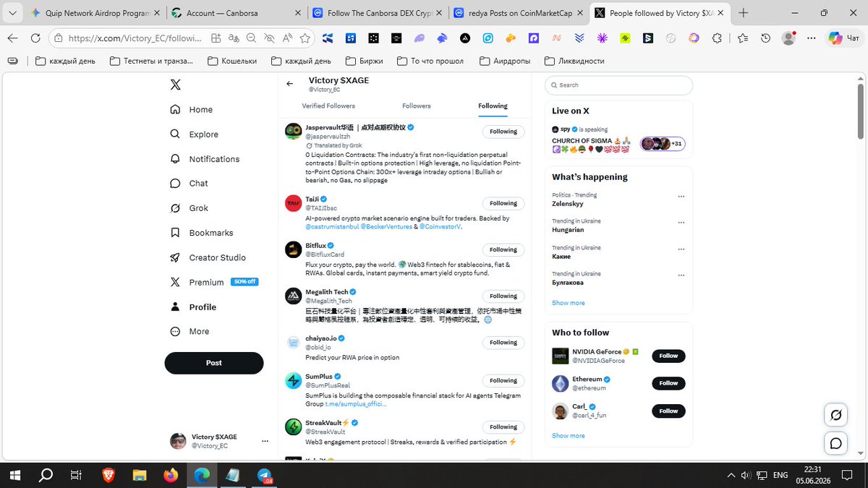Image resolution: width=868 pixels, height=488 pixels.
Task: Open Explore in the sidebar
Action: point(194,134)
